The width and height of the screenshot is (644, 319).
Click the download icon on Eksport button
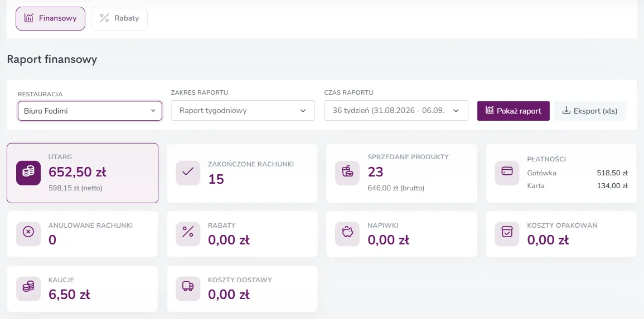pos(566,110)
